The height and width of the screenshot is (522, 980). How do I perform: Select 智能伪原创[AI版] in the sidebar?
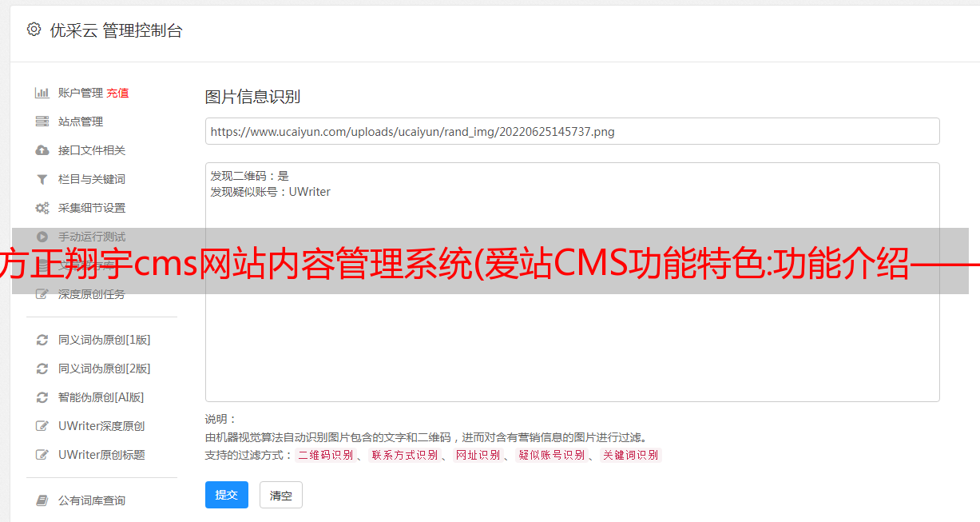coord(101,397)
